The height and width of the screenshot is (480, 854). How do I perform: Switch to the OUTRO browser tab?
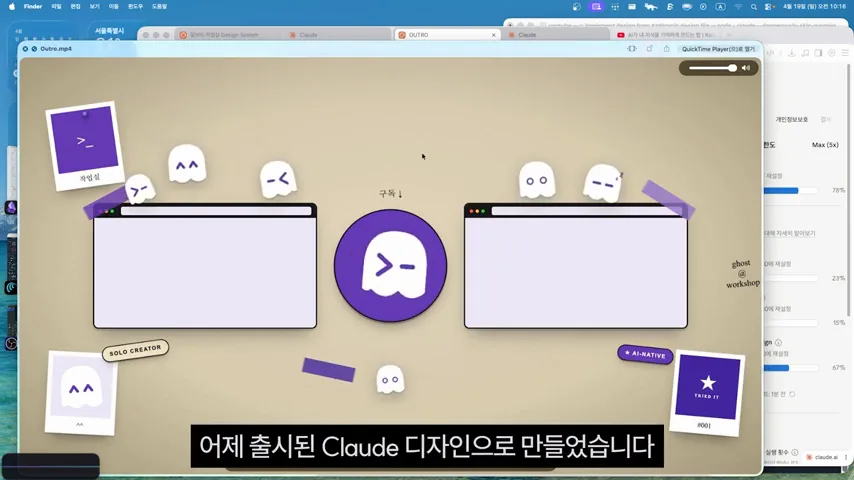click(x=447, y=34)
